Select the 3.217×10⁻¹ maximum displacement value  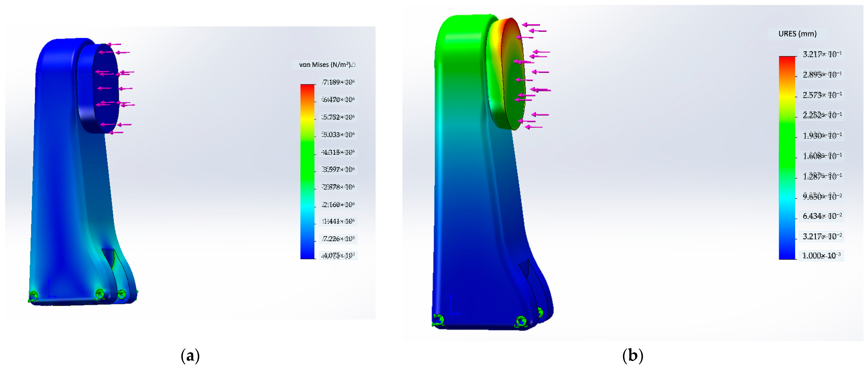tap(822, 54)
